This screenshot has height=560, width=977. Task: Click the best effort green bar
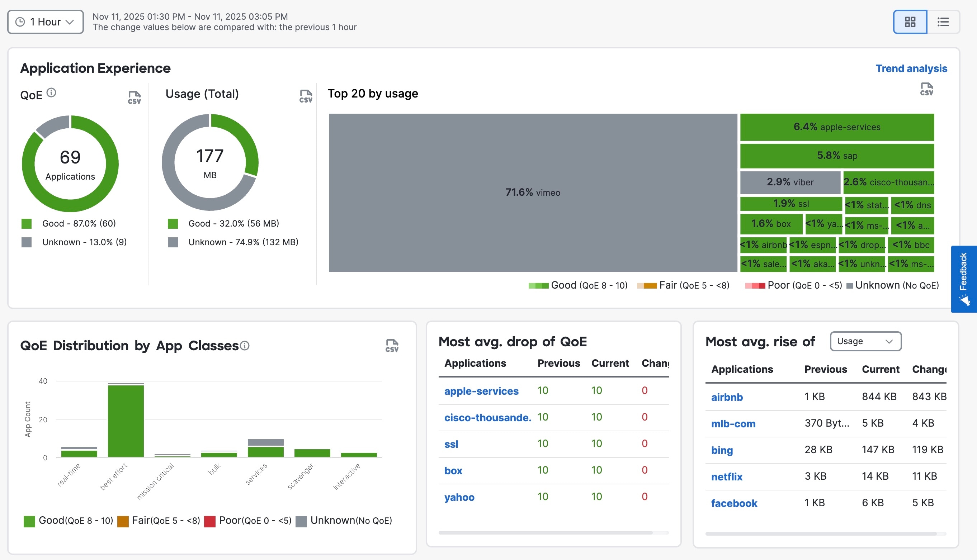[x=126, y=421]
